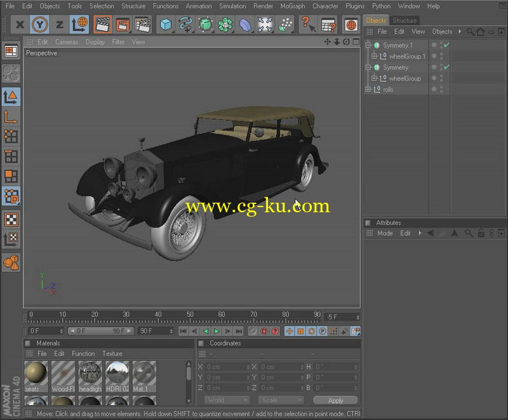Open Materials Texture menu
The height and width of the screenshot is (420, 508).
[112, 353]
